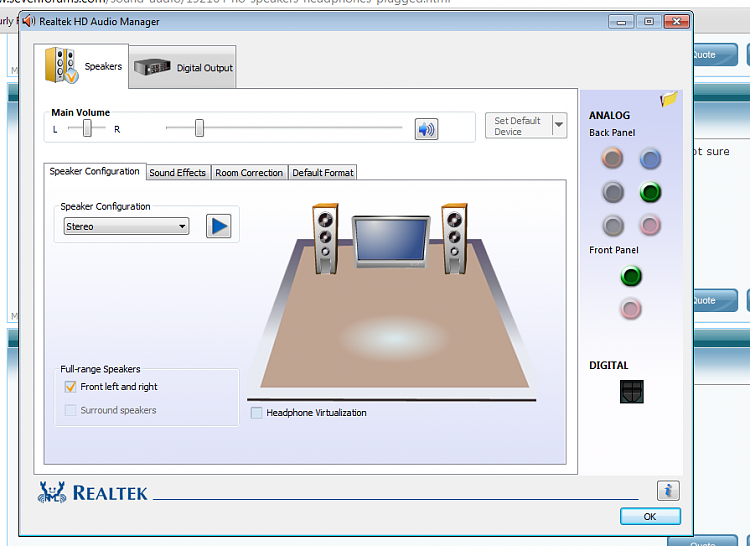
Task: Click the pink back panel microphone jack
Action: 650,225
